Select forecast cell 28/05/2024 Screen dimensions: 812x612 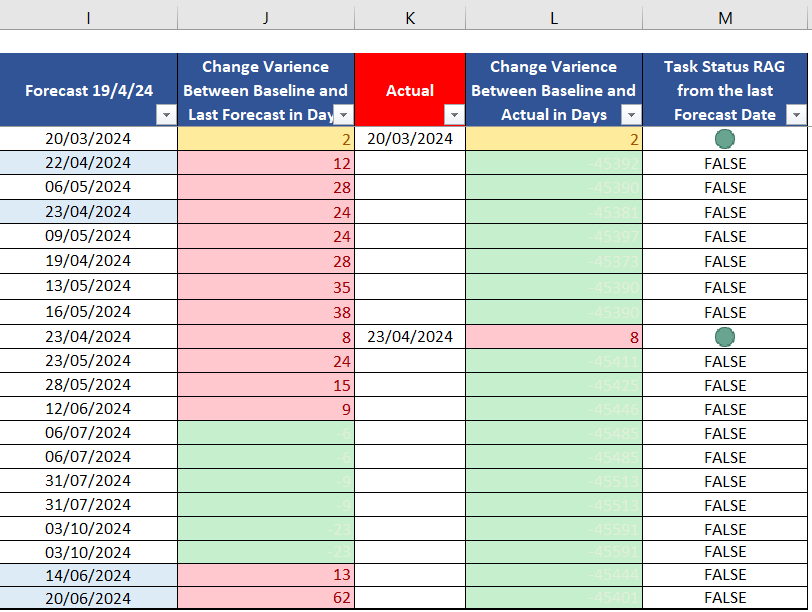89,385
